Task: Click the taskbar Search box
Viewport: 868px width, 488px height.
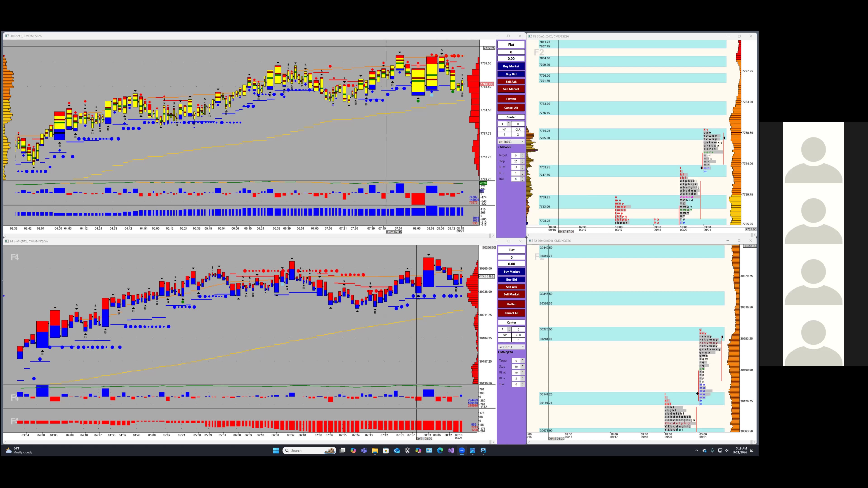Action: (309, 451)
